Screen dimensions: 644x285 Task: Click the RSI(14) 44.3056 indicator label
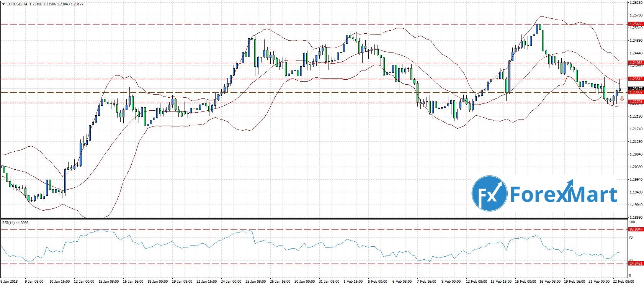(15, 223)
